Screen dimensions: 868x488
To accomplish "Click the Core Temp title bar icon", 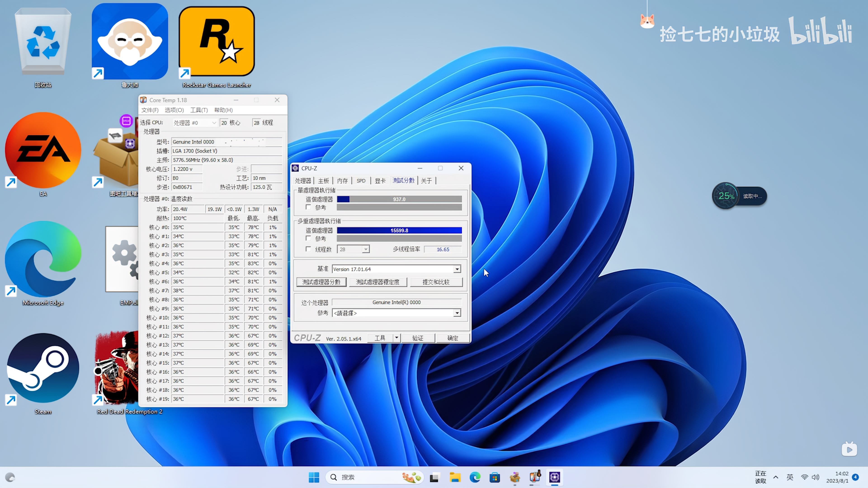I will [144, 100].
